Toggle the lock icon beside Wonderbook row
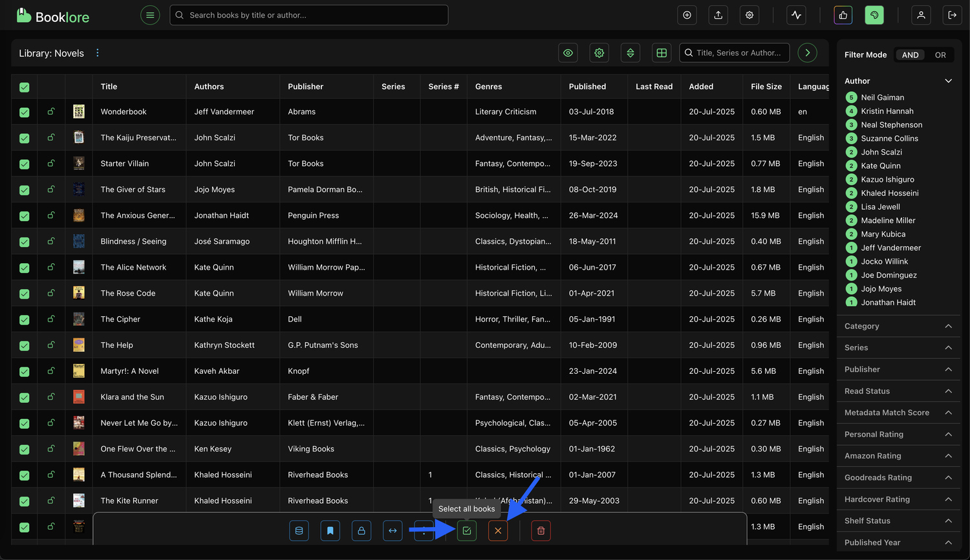 pyautogui.click(x=51, y=111)
